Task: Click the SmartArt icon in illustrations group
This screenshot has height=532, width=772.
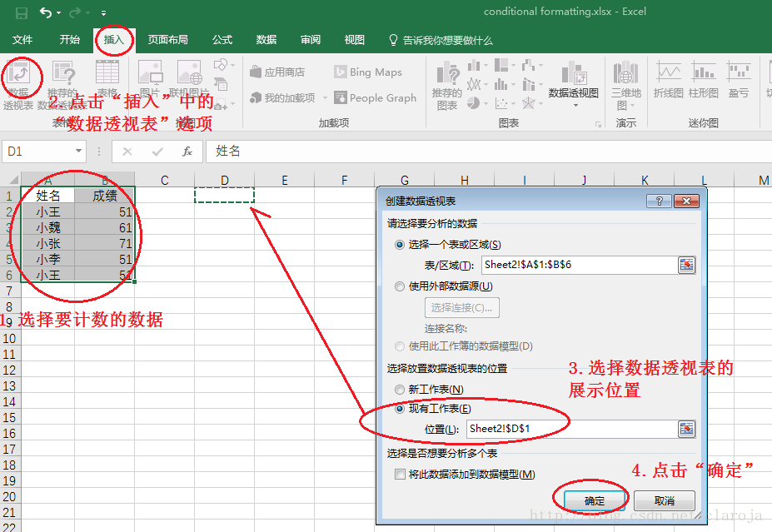Action: (221, 84)
